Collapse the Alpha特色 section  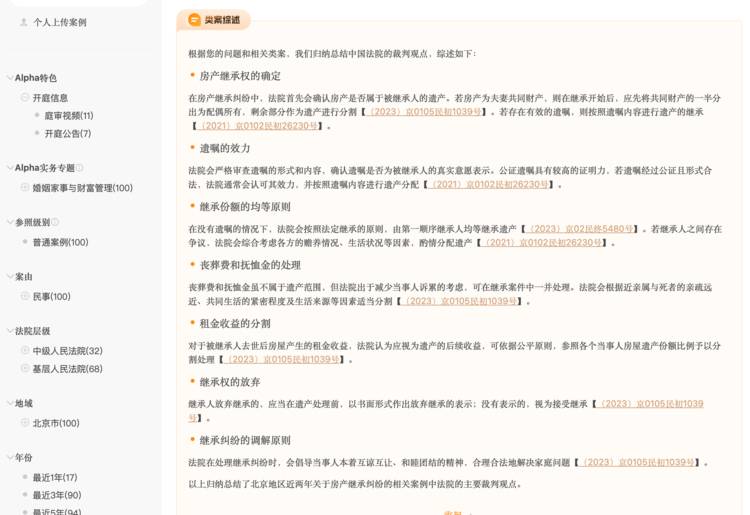pyautogui.click(x=10, y=78)
